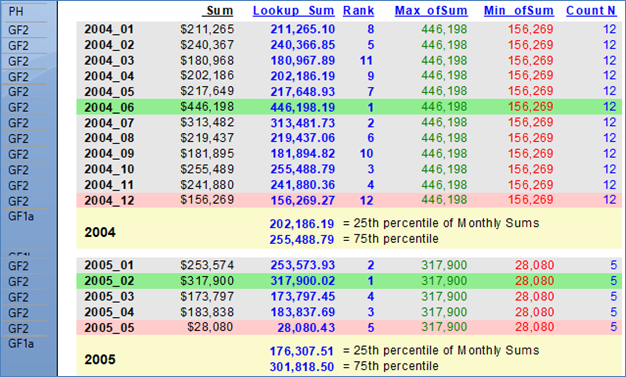Image resolution: width=626 pixels, height=377 pixels.
Task: Select the $217,649 Sum value
Action: (207, 91)
